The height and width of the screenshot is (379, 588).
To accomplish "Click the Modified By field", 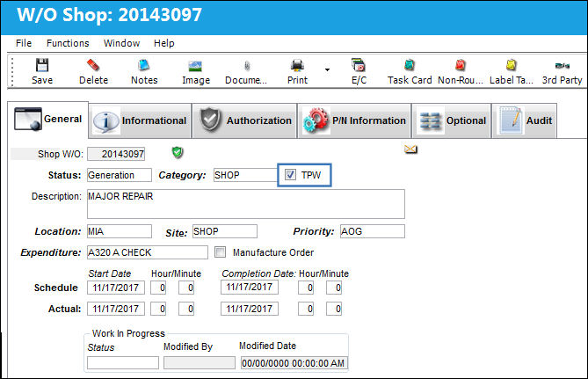I will pyautogui.click(x=200, y=363).
